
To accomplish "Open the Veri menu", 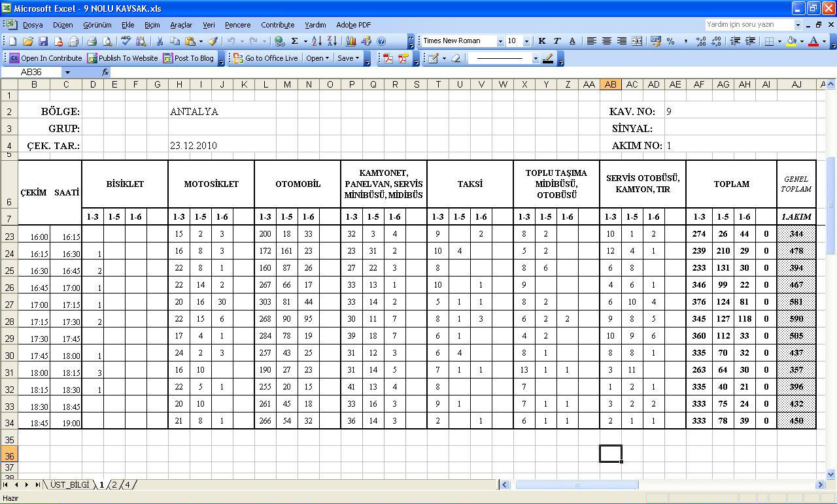I will [209, 25].
